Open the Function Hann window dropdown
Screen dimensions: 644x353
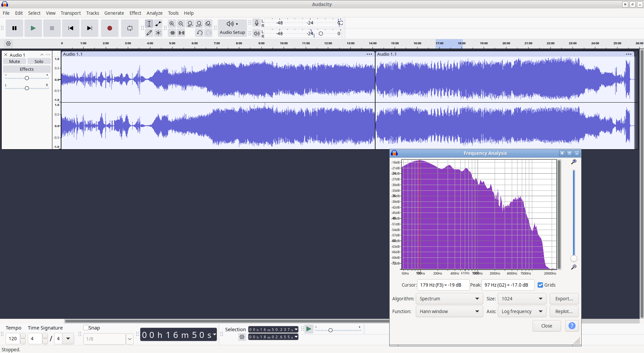pos(449,311)
